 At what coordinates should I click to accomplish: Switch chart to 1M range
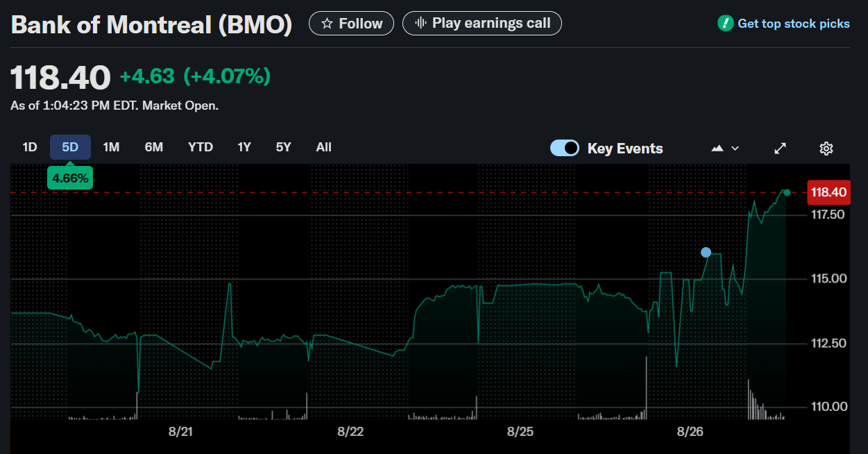(111, 147)
